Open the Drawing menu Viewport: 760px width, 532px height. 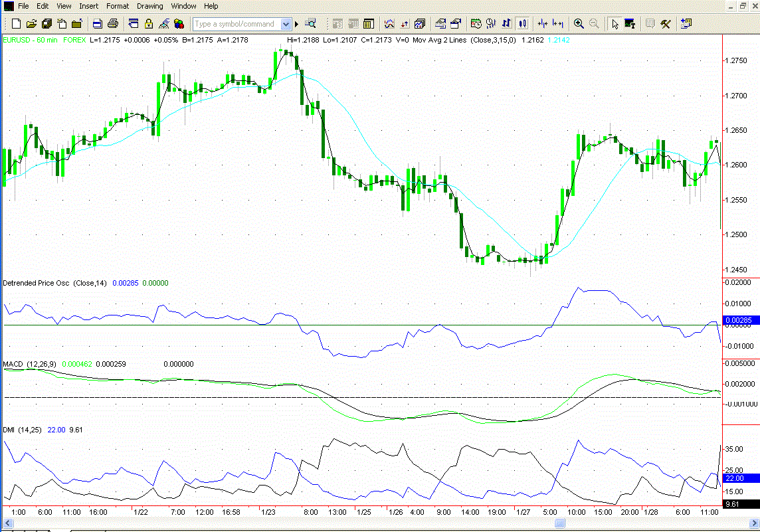point(149,6)
